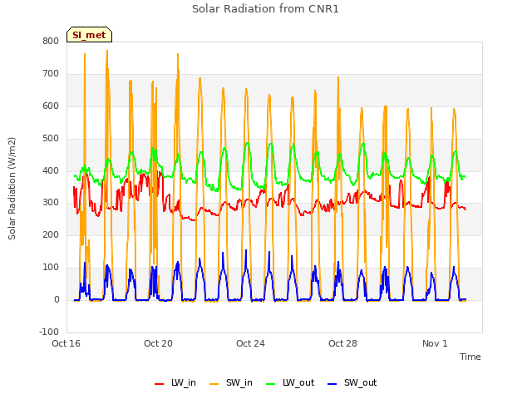Click the Oct 24 x-axis tick label
Viewport: 532px width, 399px height.
point(250,343)
